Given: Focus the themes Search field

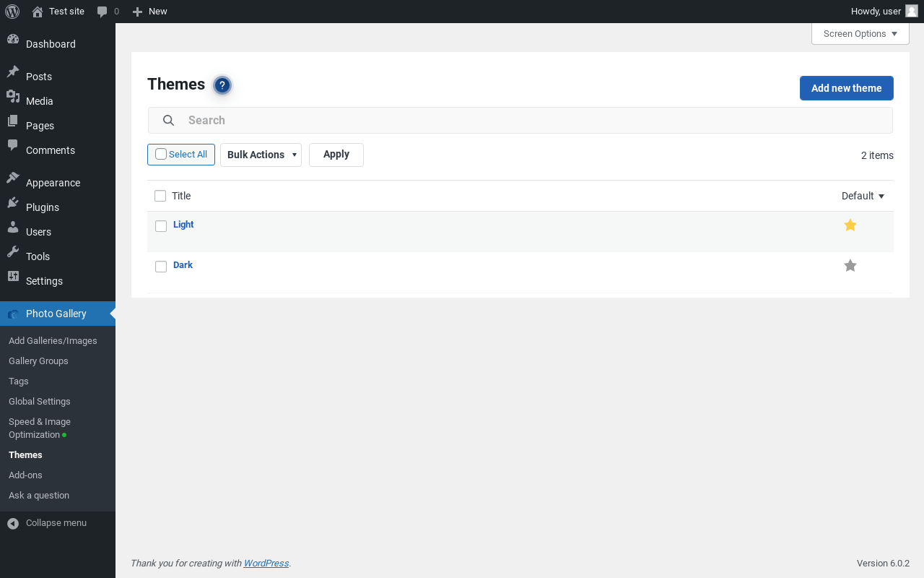Looking at the screenshot, I should tap(520, 120).
